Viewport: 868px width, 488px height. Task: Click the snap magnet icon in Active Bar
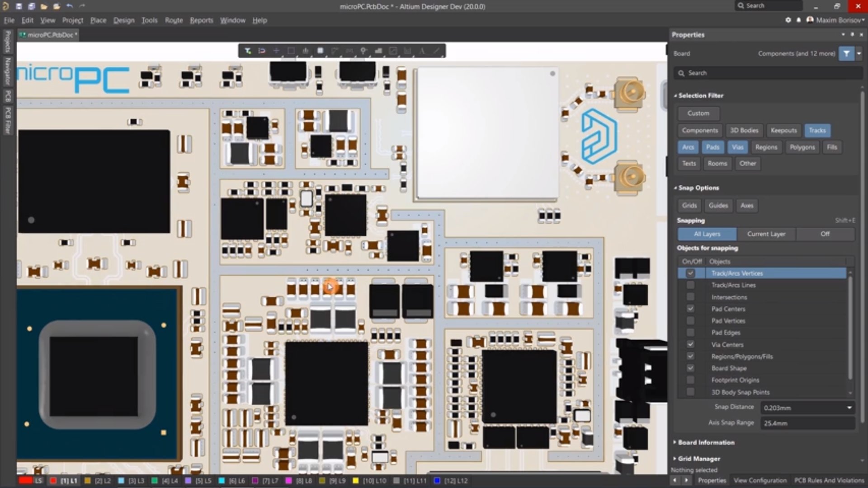262,51
